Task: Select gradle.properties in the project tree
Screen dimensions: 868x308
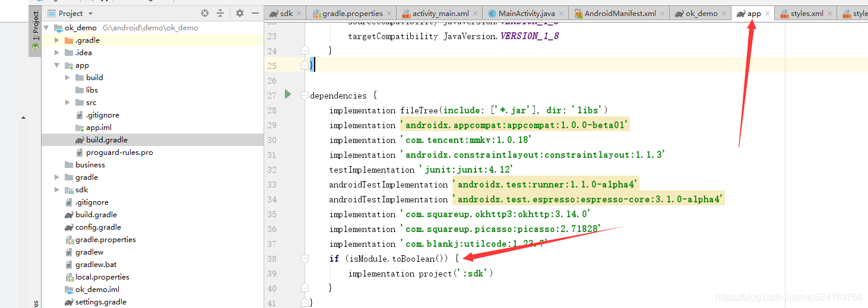Action: pos(100,240)
